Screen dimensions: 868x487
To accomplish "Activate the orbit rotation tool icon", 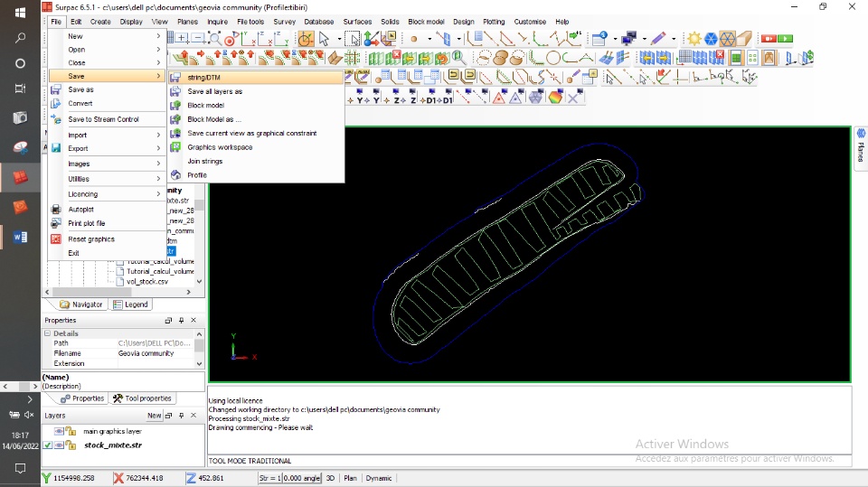I will pos(307,38).
